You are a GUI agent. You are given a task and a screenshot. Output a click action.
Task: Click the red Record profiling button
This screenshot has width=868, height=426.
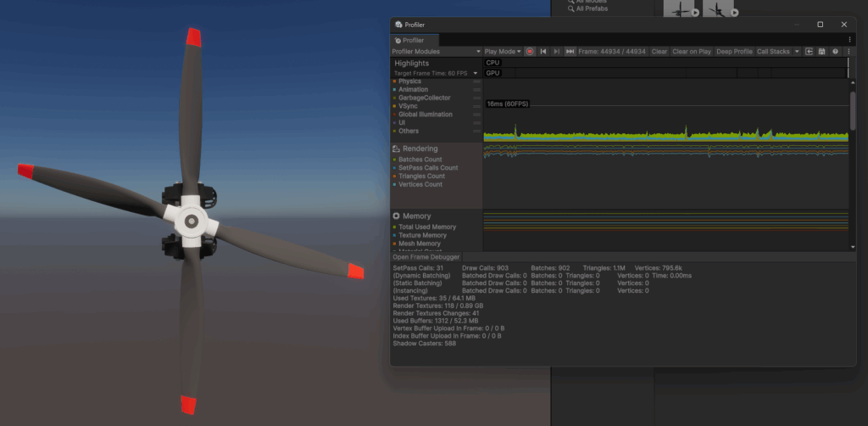[x=530, y=52]
